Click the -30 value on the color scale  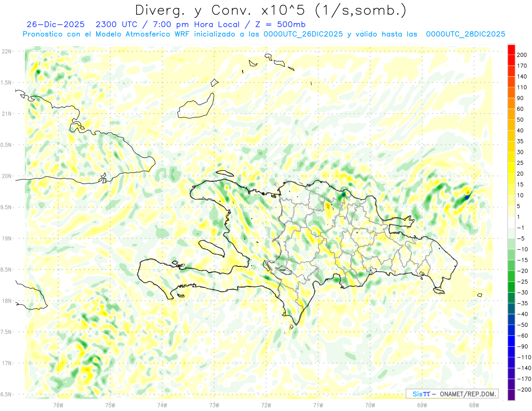(x=522, y=293)
